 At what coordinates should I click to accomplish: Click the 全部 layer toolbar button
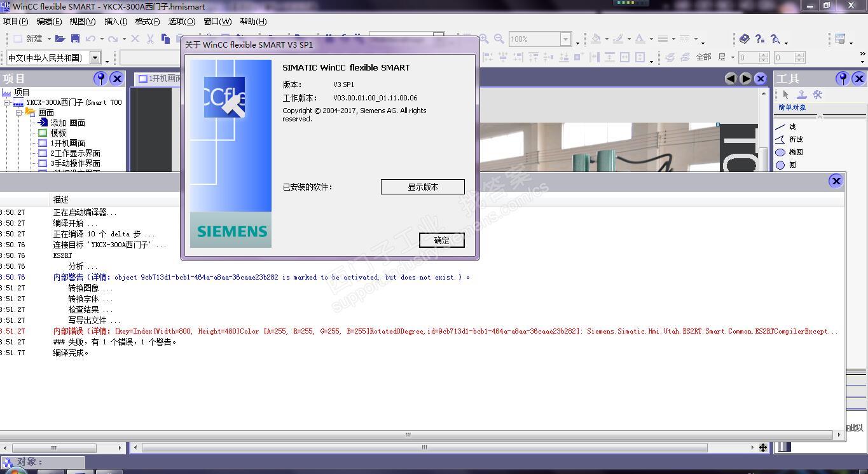point(704,57)
